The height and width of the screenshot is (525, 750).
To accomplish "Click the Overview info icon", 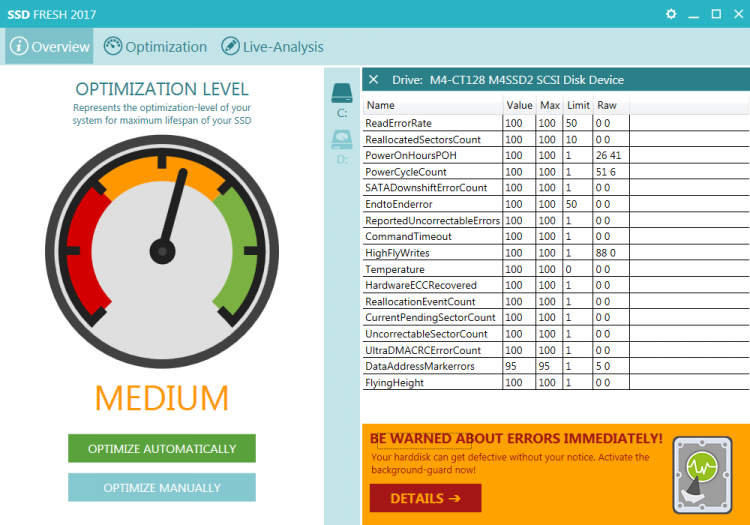I will [x=19, y=46].
